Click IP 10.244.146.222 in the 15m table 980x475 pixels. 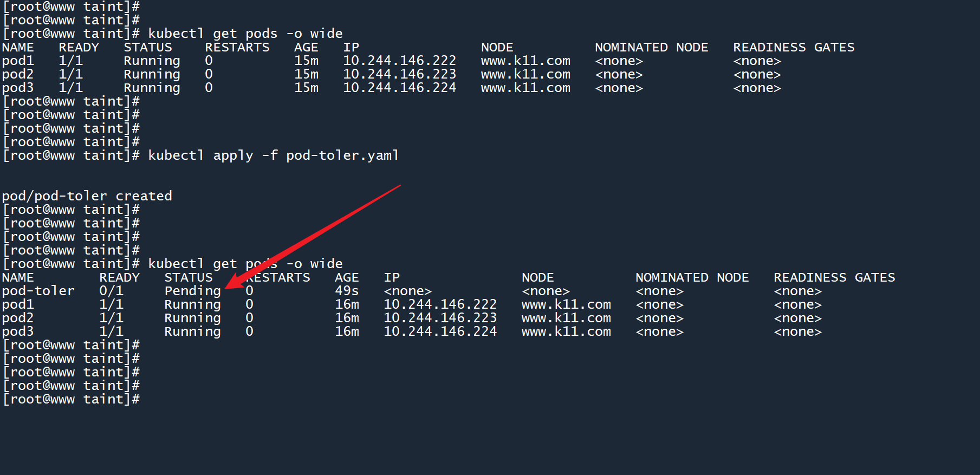click(399, 61)
